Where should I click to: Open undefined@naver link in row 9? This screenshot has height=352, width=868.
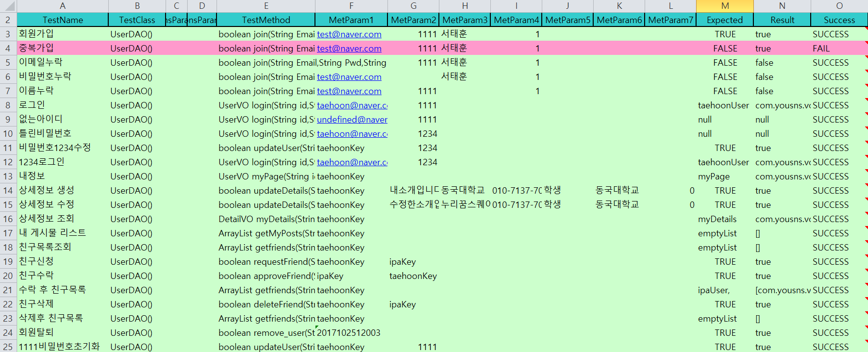pyautogui.click(x=352, y=120)
